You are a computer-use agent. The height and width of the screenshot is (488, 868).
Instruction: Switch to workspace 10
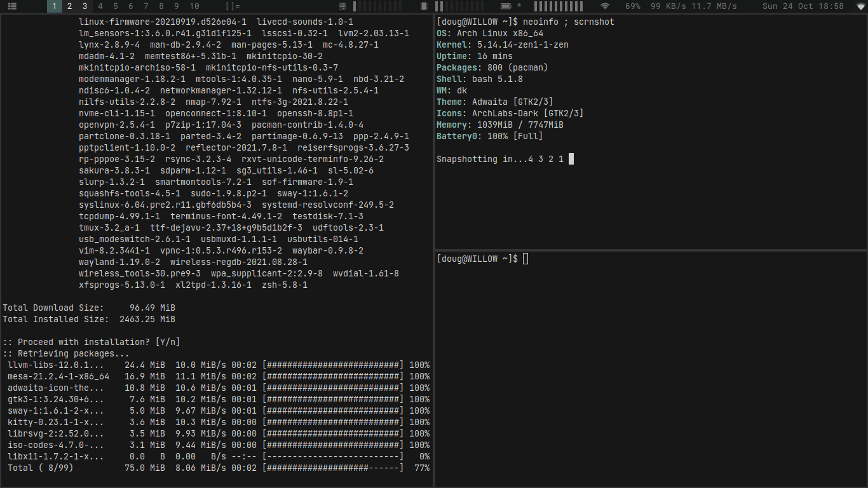tap(194, 6)
